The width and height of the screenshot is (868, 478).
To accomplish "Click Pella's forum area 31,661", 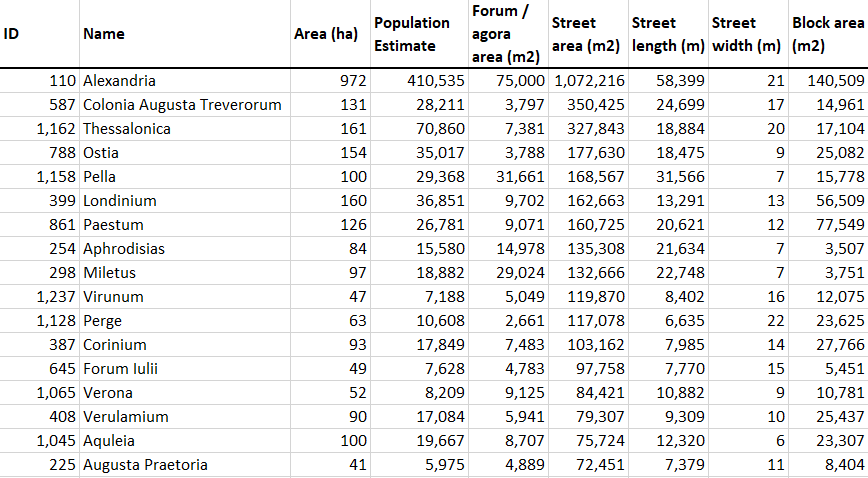I will pos(508,177).
